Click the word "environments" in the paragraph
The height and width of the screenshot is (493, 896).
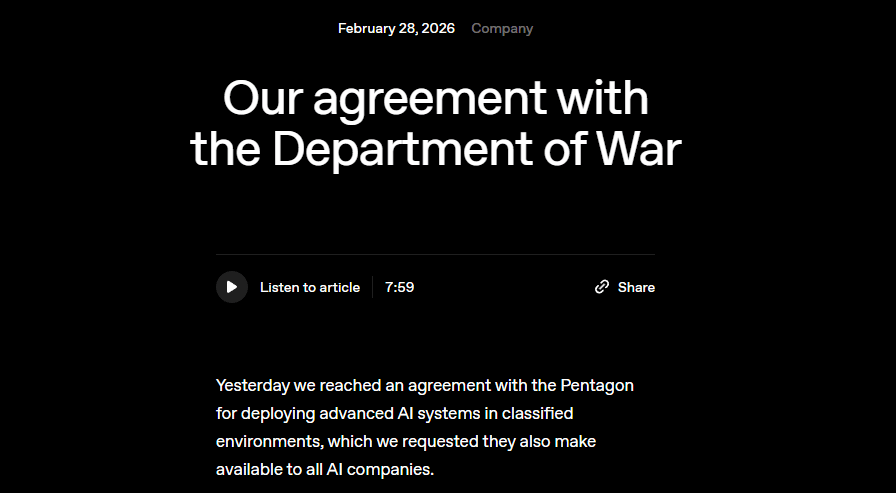pos(263,441)
